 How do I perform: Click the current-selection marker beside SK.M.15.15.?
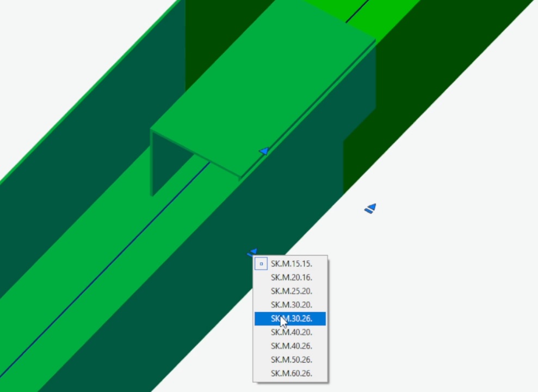point(261,264)
